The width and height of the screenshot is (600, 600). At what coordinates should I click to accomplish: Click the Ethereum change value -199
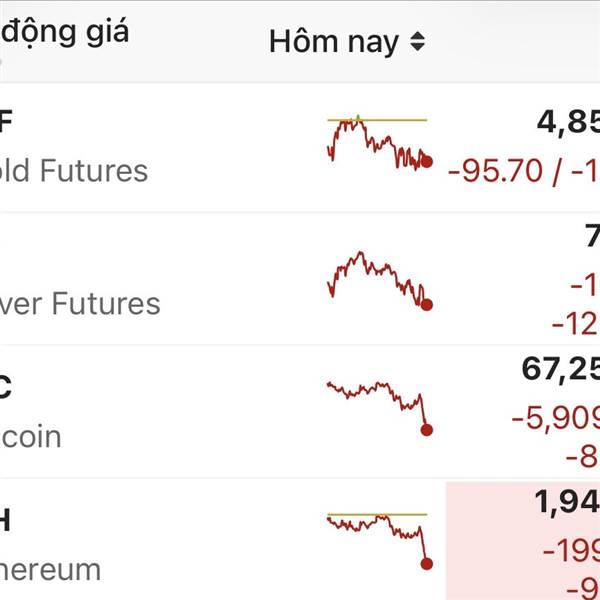[x=570, y=549]
